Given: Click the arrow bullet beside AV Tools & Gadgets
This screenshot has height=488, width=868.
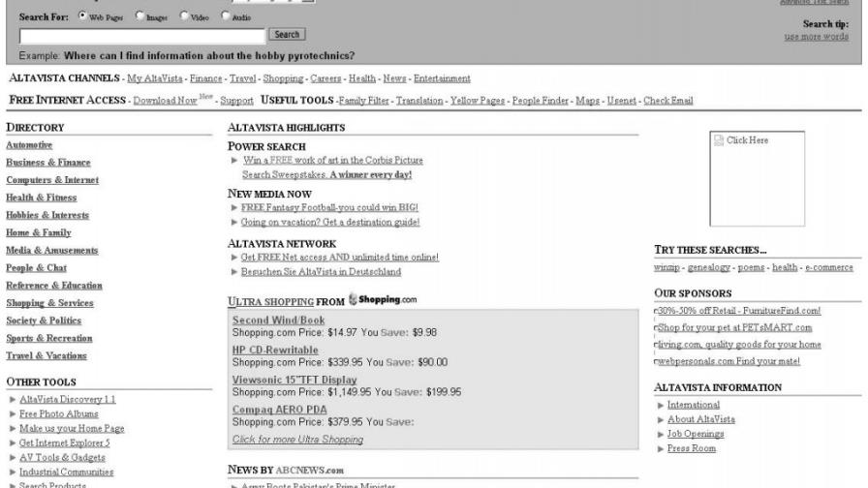Looking at the screenshot, I should 13,458.
